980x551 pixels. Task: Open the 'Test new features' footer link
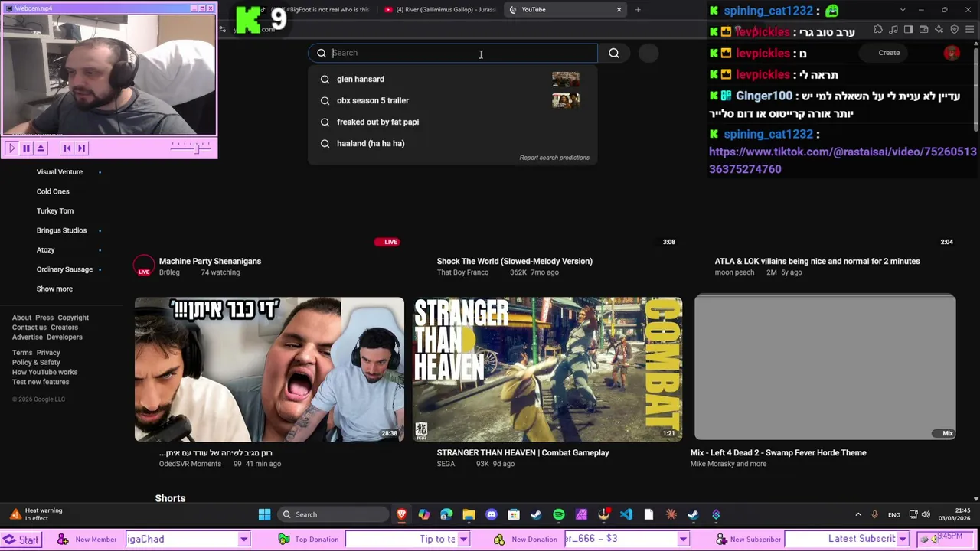click(41, 382)
